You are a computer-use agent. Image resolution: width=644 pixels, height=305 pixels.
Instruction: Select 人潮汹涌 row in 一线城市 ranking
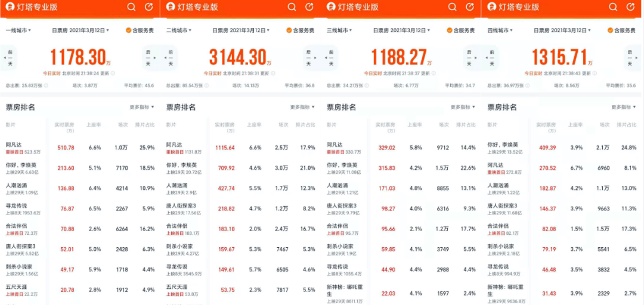click(x=80, y=189)
